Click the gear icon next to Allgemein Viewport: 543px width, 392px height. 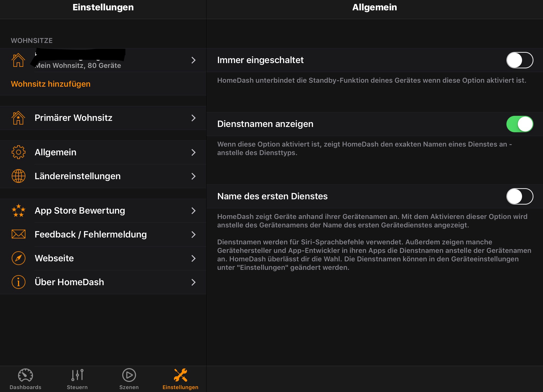tap(18, 152)
